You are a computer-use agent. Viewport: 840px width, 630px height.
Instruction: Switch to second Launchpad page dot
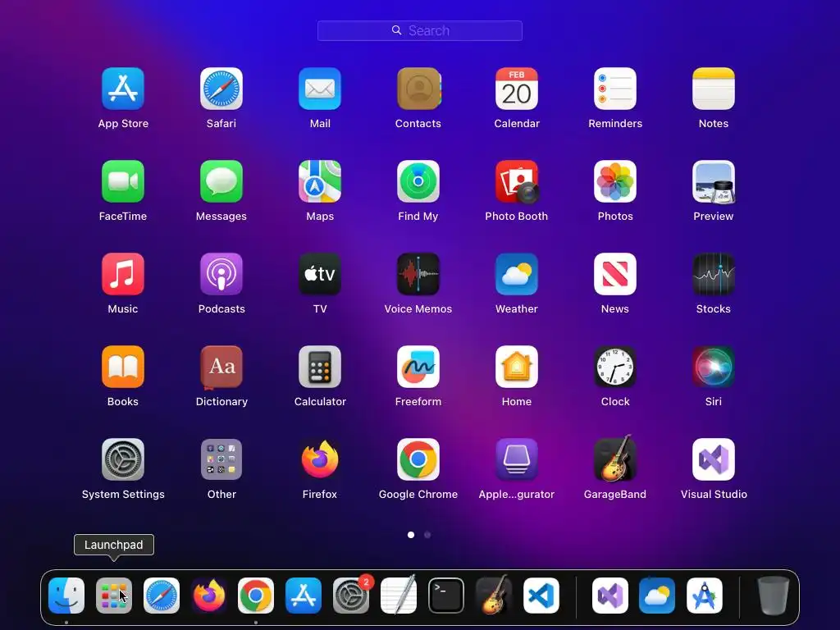tap(427, 535)
